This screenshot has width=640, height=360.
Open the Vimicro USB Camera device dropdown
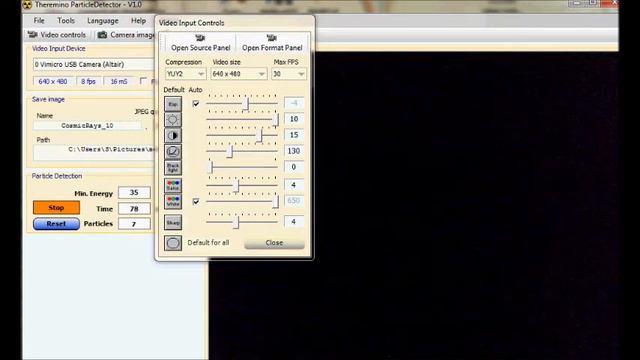93,64
